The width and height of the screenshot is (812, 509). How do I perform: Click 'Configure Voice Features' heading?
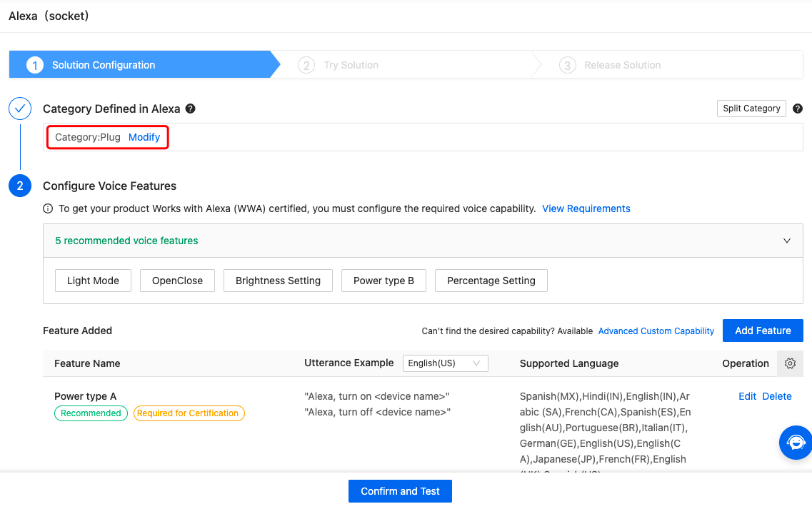[110, 186]
